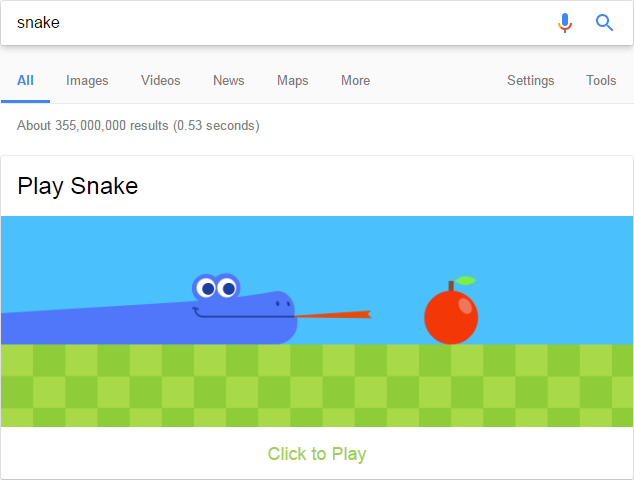Image resolution: width=634 pixels, height=480 pixels.
Task: Click the "About 355,000,000 results" text
Action: (93, 125)
